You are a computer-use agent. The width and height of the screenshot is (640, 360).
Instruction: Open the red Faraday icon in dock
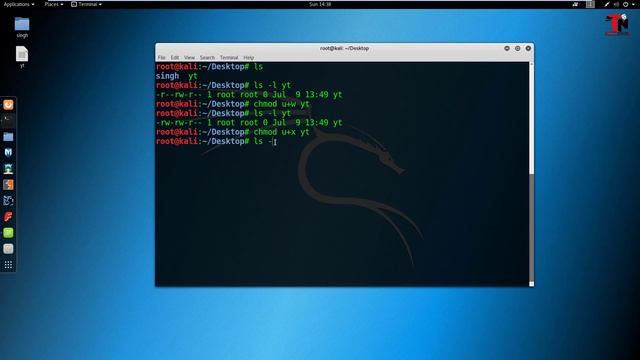click(8, 217)
